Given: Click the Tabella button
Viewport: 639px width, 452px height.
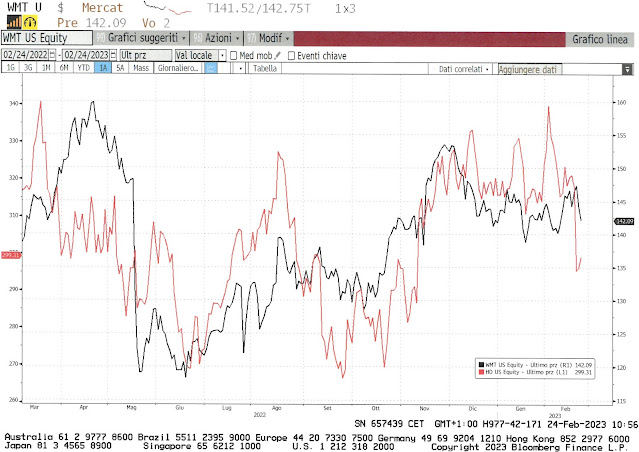Looking at the screenshot, I should tap(265, 68).
